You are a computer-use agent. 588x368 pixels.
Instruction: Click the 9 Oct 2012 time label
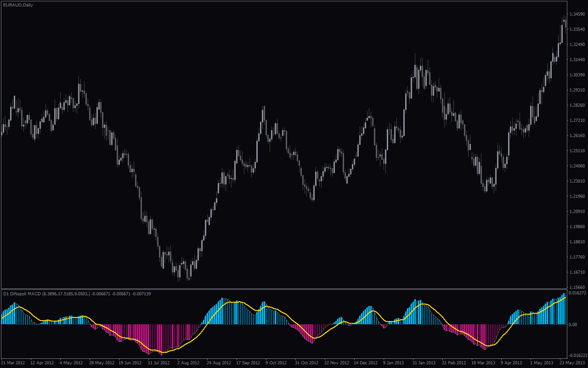coord(276,363)
